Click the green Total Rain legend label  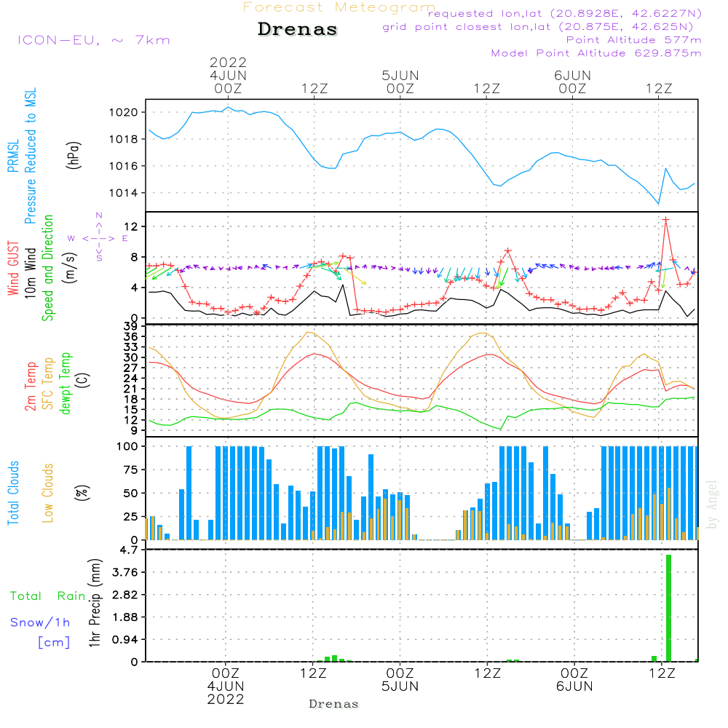coord(48,596)
